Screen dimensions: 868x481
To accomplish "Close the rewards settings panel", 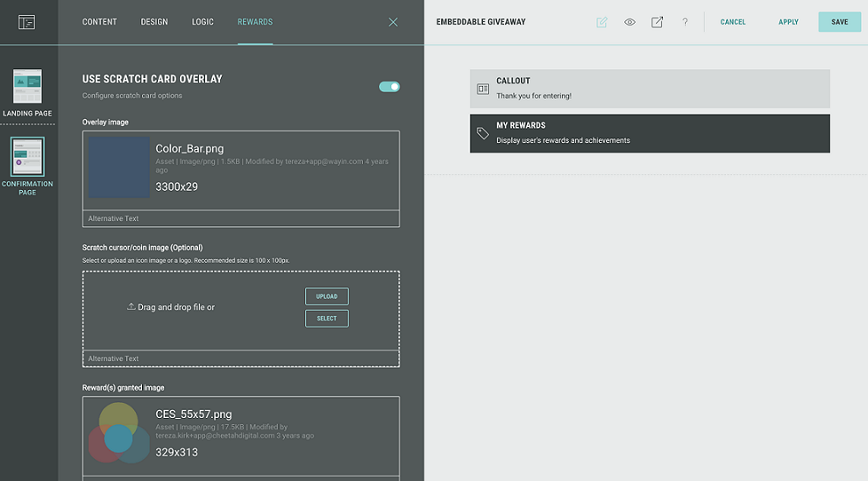I will click(393, 22).
